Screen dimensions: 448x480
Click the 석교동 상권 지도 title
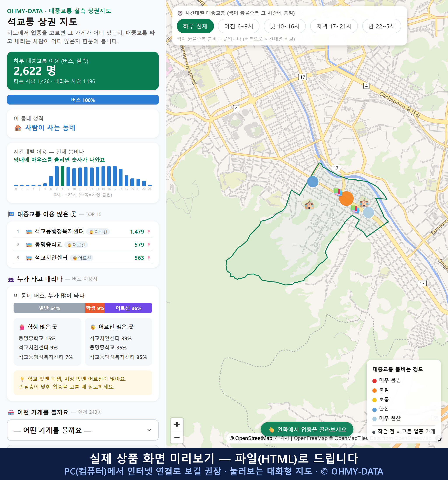click(x=42, y=22)
